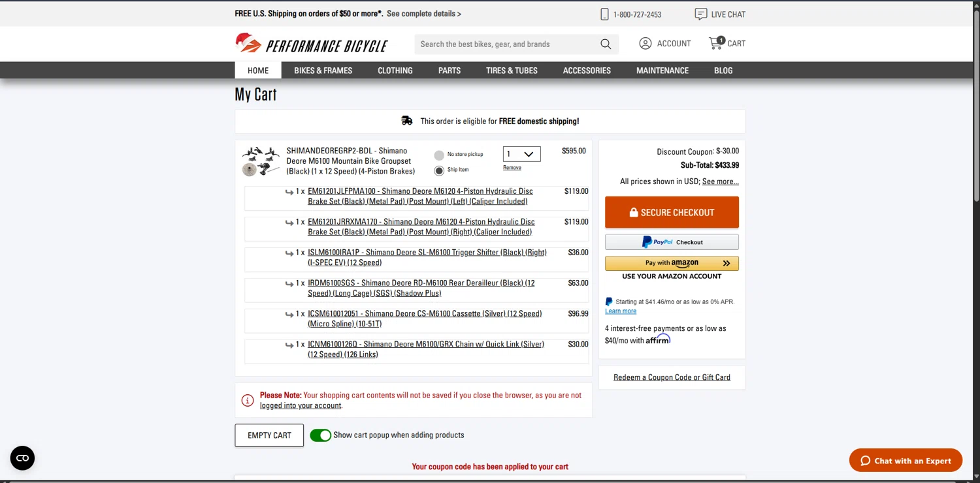Open Live Chat speech bubble icon
Viewport: 980px width, 483px height.
pyautogui.click(x=700, y=14)
